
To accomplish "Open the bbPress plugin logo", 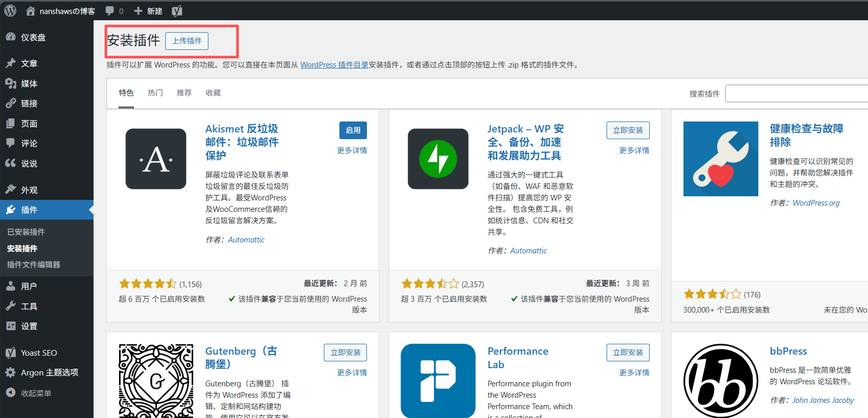I will [x=720, y=381].
